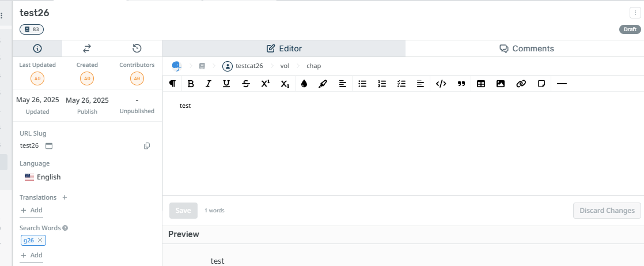Add a hyperlink with the link icon
644x266 pixels.
coord(521,84)
